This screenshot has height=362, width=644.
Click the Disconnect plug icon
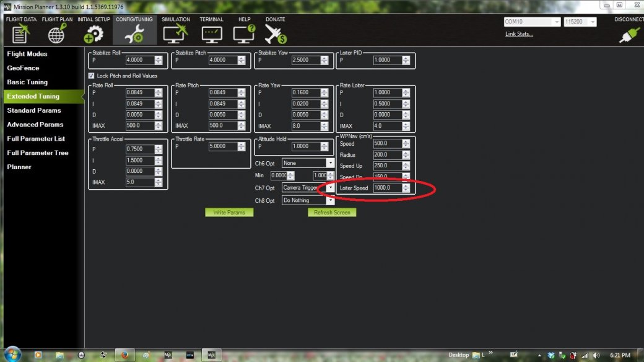(629, 35)
